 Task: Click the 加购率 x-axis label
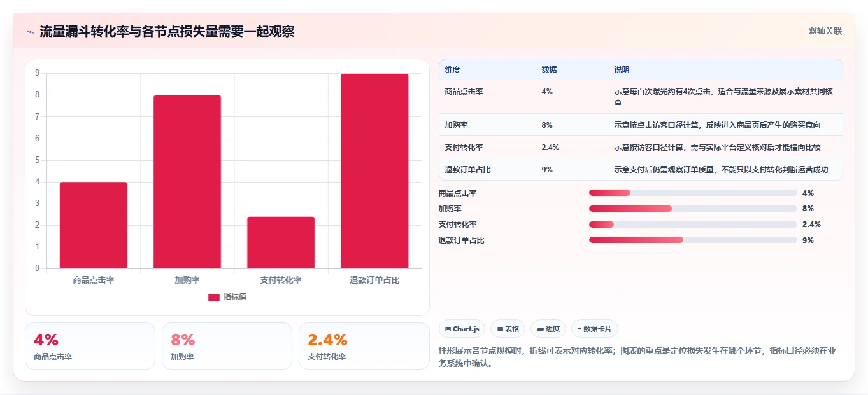point(187,280)
